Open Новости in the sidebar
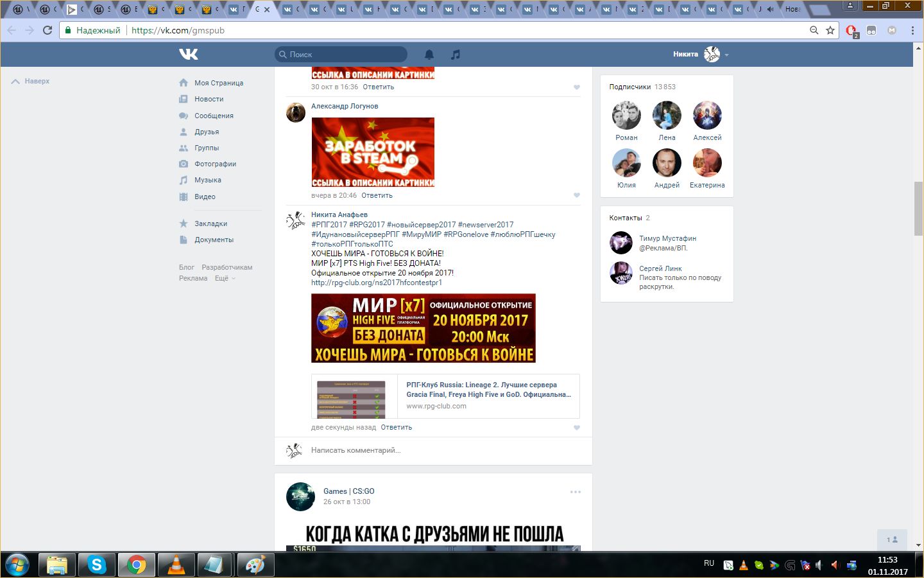Image resolution: width=924 pixels, height=578 pixels. (209, 99)
